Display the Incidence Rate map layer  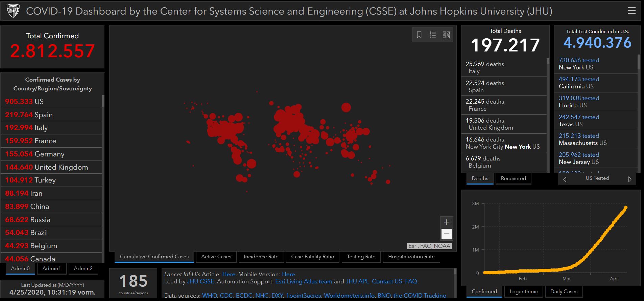point(261,257)
